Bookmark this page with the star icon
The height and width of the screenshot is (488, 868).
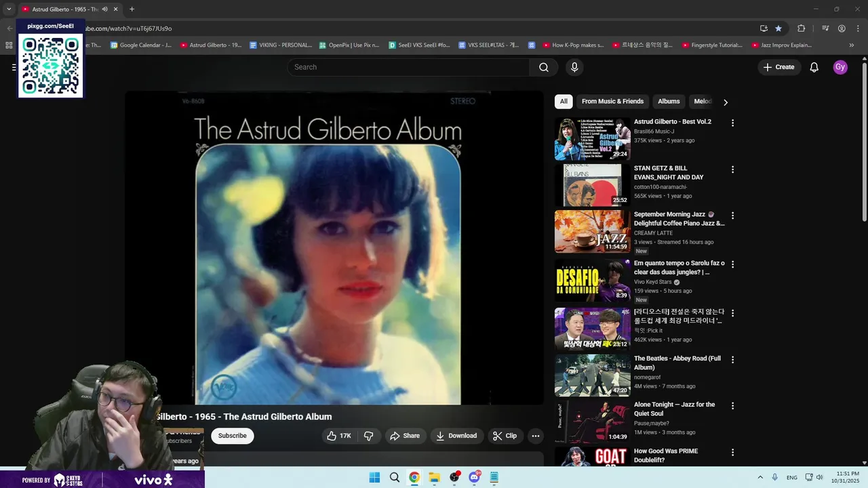[778, 28]
